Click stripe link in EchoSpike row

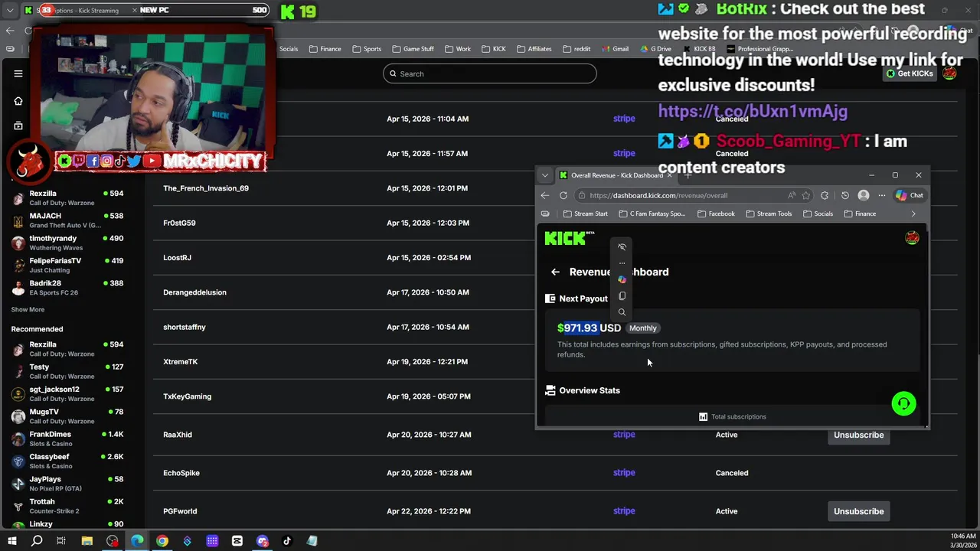[x=624, y=473]
